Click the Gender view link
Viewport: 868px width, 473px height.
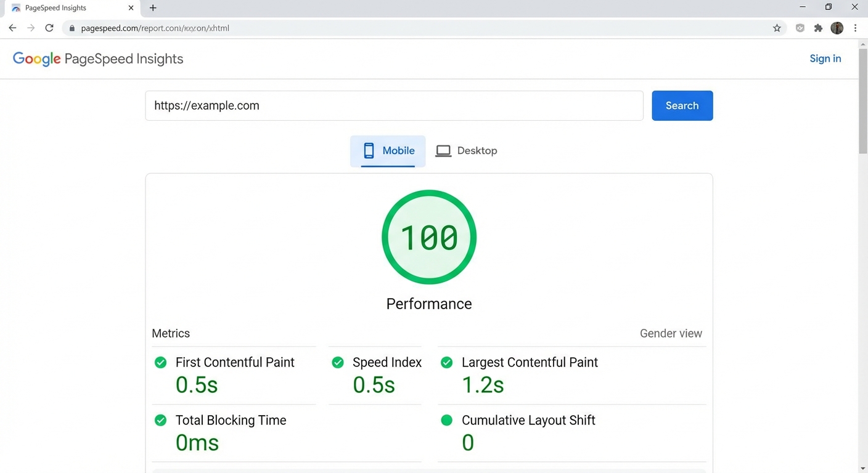(x=671, y=333)
